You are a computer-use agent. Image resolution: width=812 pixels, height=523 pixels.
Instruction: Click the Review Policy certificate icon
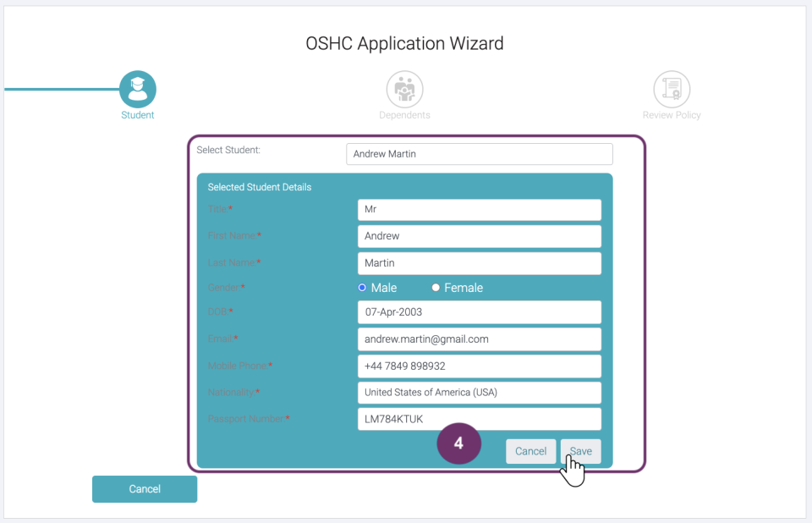(672, 89)
